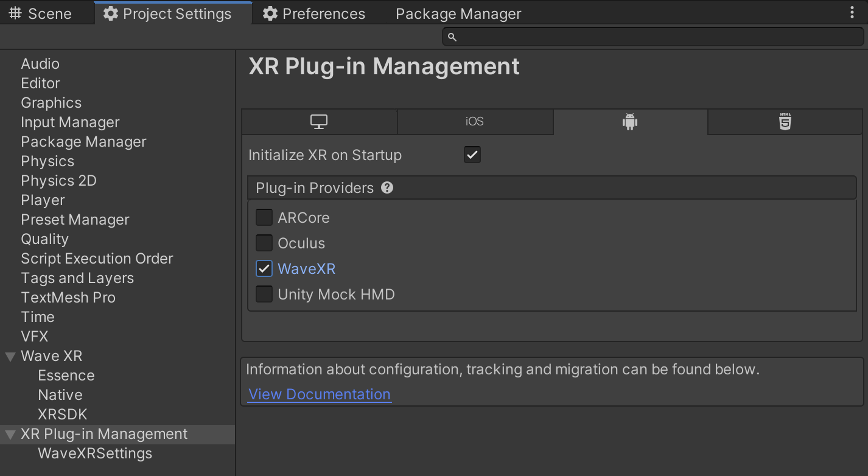
Task: Open the kebab menu in the tab bar
Action: click(852, 13)
